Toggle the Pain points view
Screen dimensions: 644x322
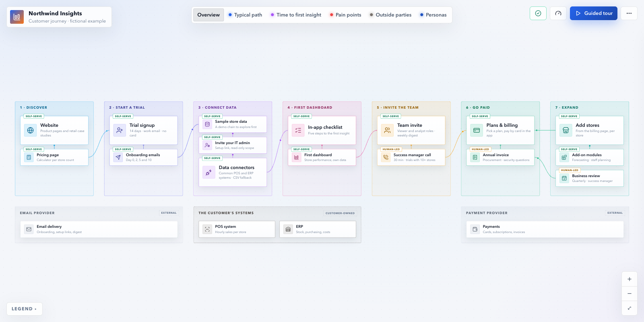(x=345, y=15)
